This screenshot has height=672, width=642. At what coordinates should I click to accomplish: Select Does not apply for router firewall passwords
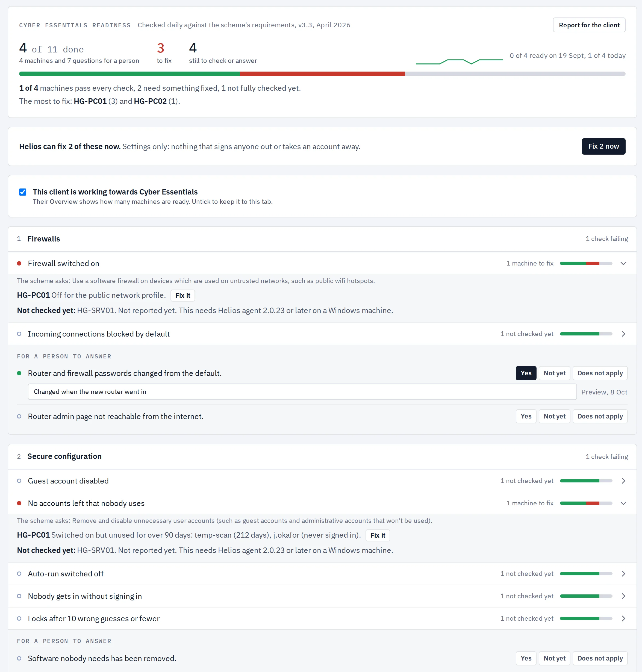(600, 373)
